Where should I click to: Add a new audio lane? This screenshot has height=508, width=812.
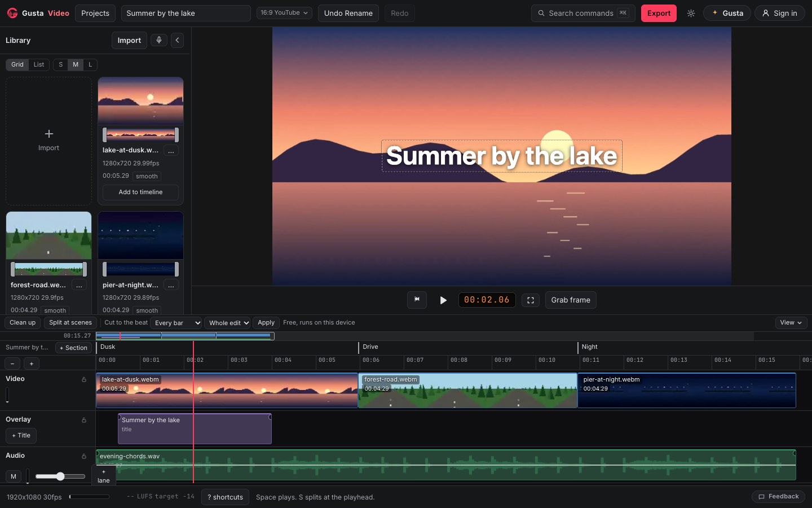104,476
